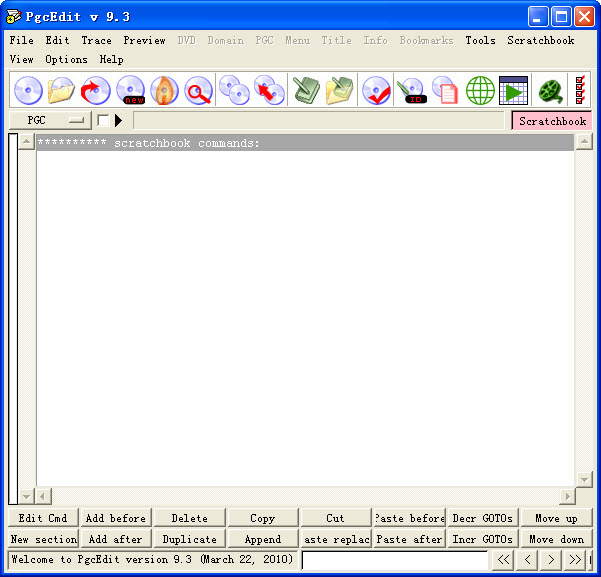Click the disc with red magnifier icon
This screenshot has width=601, height=577.
[198, 90]
